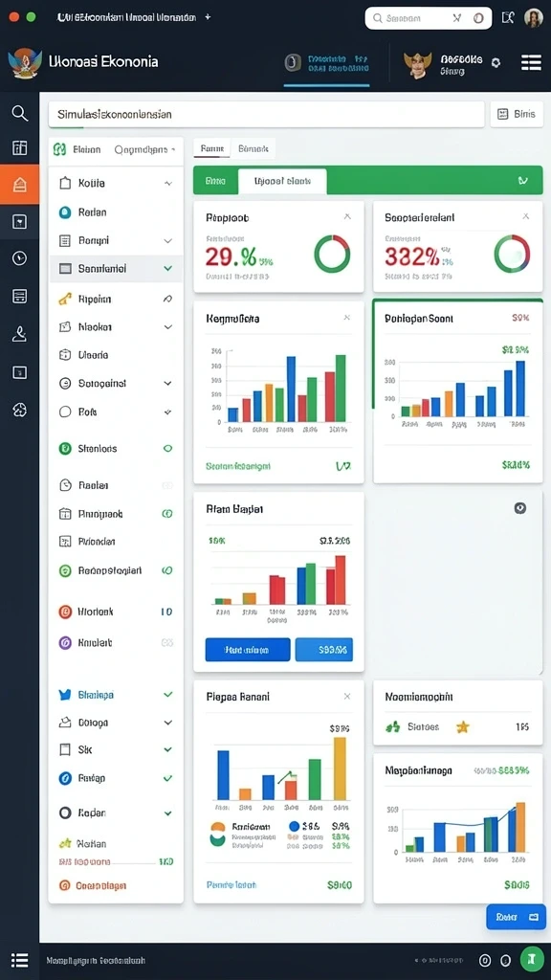Click the key icon next to Ripeinn
This screenshot has width=551, height=980.
click(65, 300)
